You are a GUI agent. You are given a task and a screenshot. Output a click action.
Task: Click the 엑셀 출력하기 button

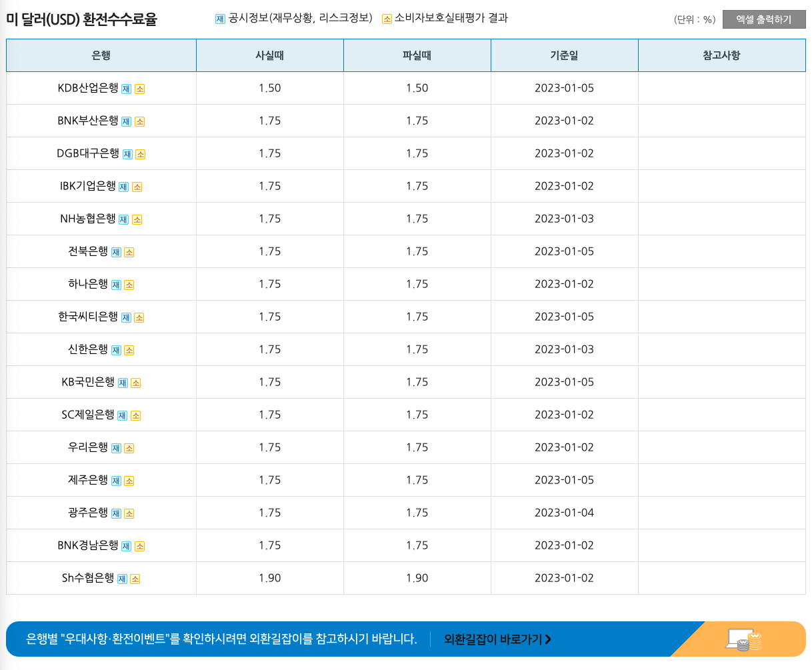764,19
